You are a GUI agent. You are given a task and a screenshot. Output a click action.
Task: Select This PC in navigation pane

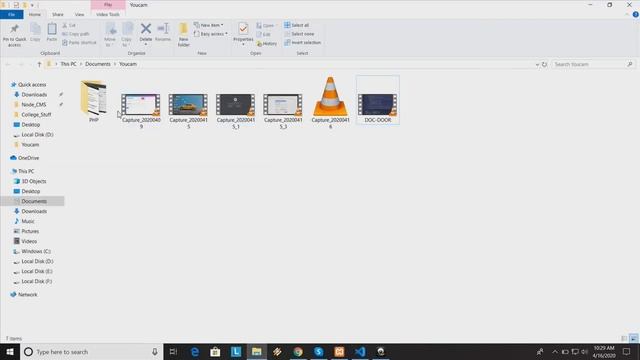(x=26, y=171)
